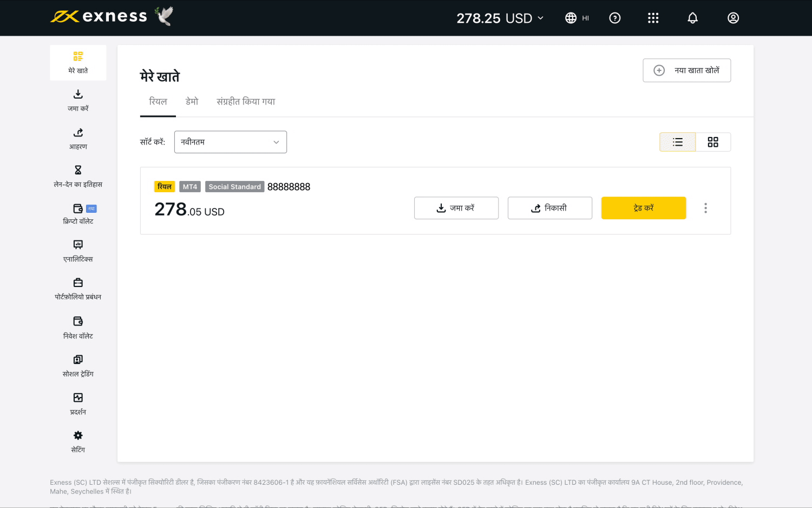Open the apps grid menu icon
This screenshot has width=812, height=508.
click(653, 18)
